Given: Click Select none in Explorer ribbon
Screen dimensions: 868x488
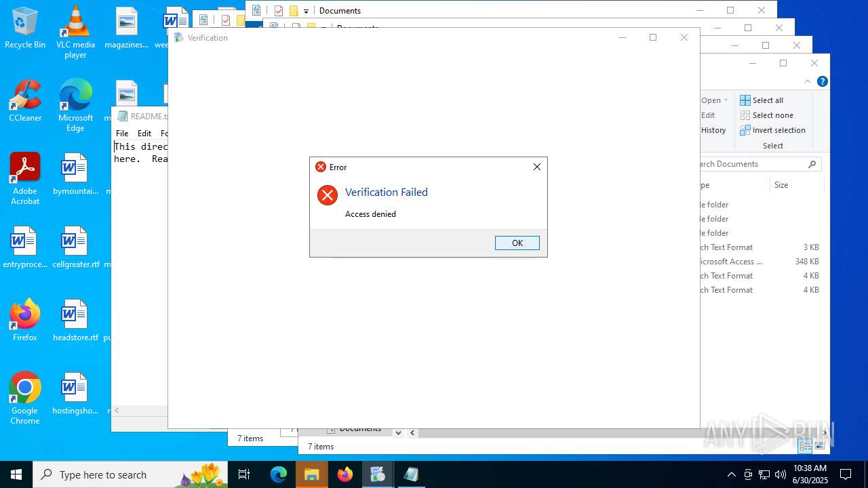Looking at the screenshot, I should pos(766,115).
